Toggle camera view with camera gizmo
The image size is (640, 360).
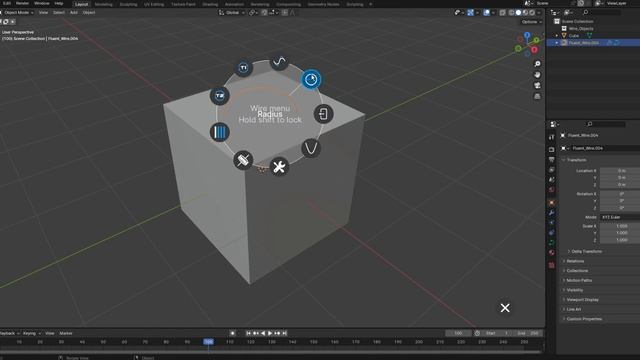coord(537,85)
